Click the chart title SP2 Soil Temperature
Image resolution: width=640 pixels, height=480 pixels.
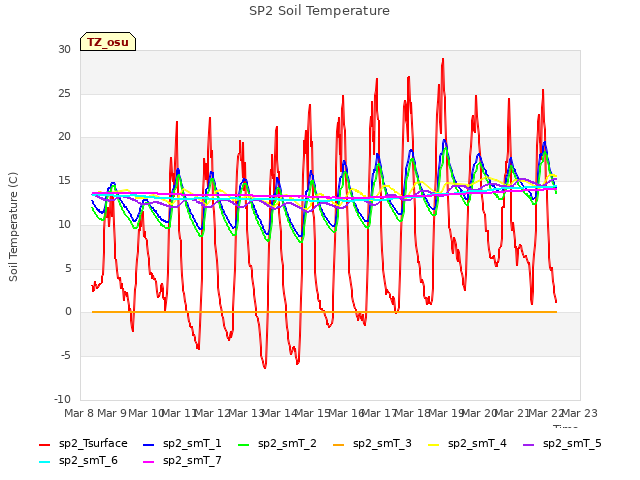(319, 11)
